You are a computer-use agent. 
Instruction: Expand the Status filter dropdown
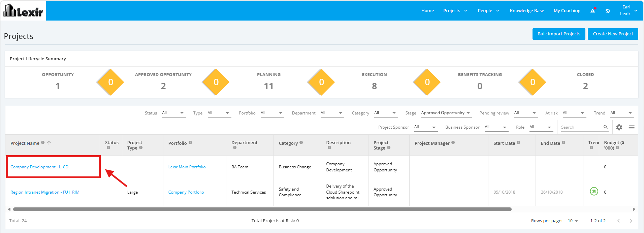(173, 113)
